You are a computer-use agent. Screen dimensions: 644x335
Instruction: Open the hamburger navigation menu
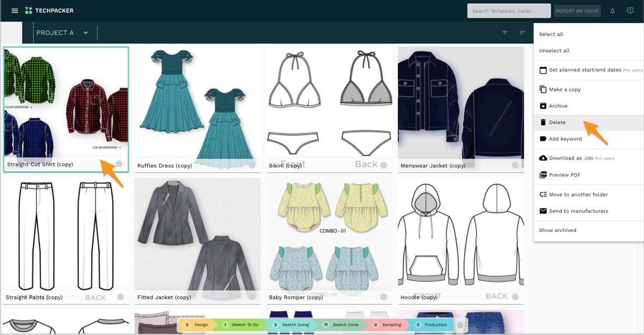14,11
